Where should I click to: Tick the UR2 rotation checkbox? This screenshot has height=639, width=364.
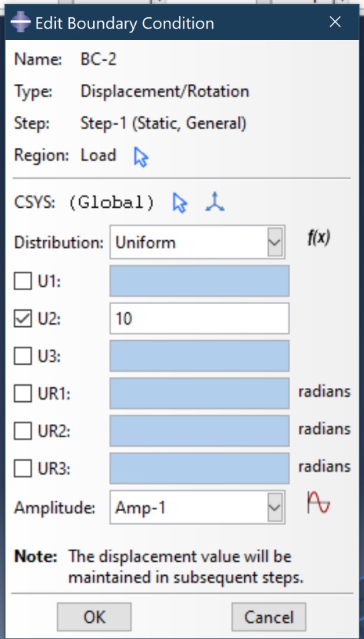pos(23,431)
